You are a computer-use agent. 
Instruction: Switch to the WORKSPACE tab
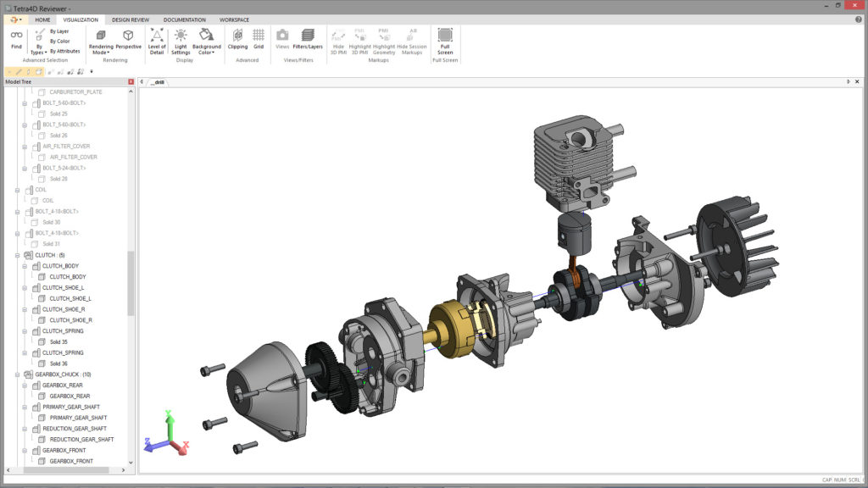click(234, 19)
